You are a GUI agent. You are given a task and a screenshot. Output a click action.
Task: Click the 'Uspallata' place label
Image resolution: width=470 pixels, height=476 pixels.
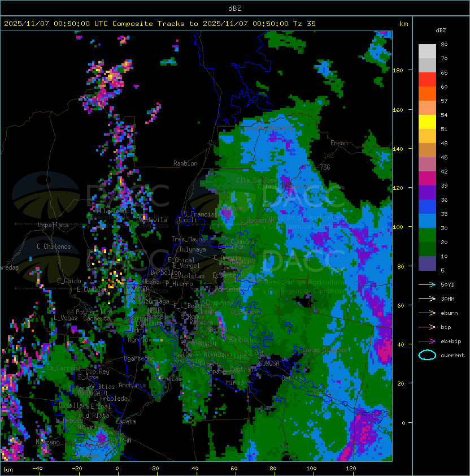[x=53, y=225]
